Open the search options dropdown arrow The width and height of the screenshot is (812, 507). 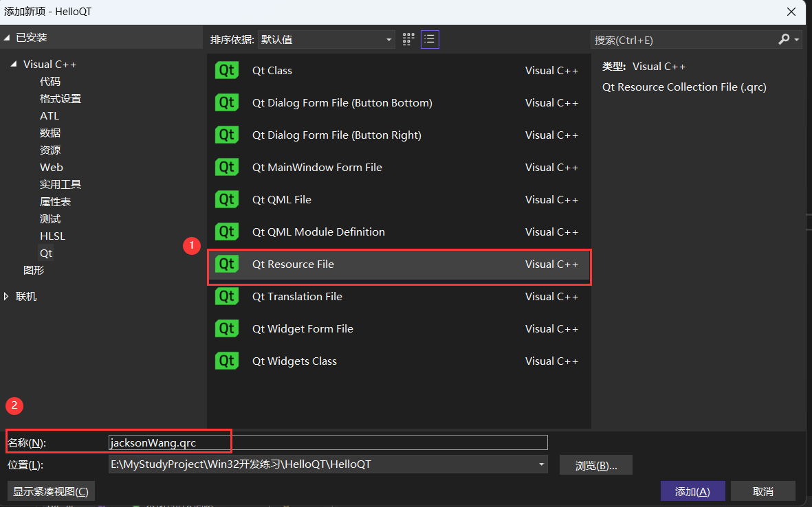797,40
